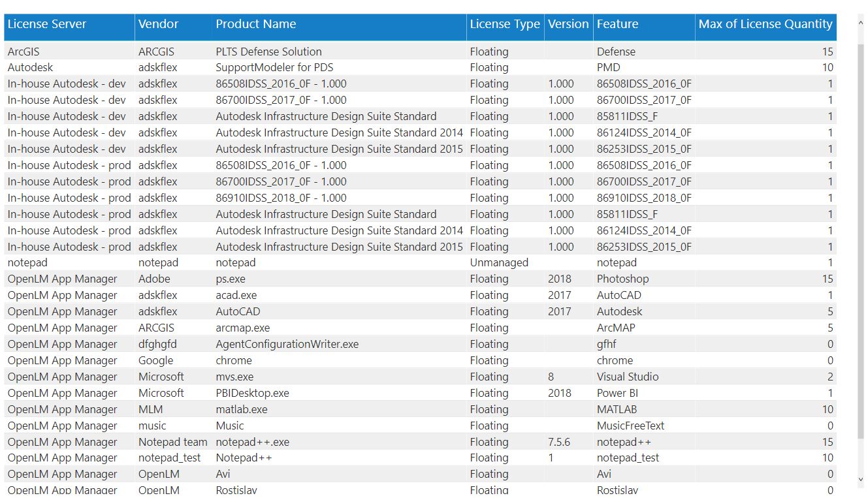Select the ps.exe product cell
The width and height of the screenshot is (868, 498).
click(231, 279)
